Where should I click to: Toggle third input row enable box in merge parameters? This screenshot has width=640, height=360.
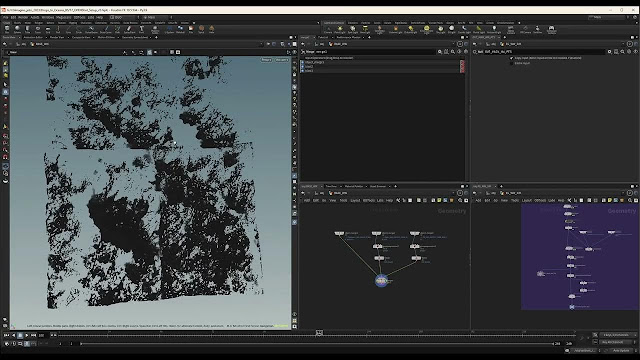click(x=302, y=71)
